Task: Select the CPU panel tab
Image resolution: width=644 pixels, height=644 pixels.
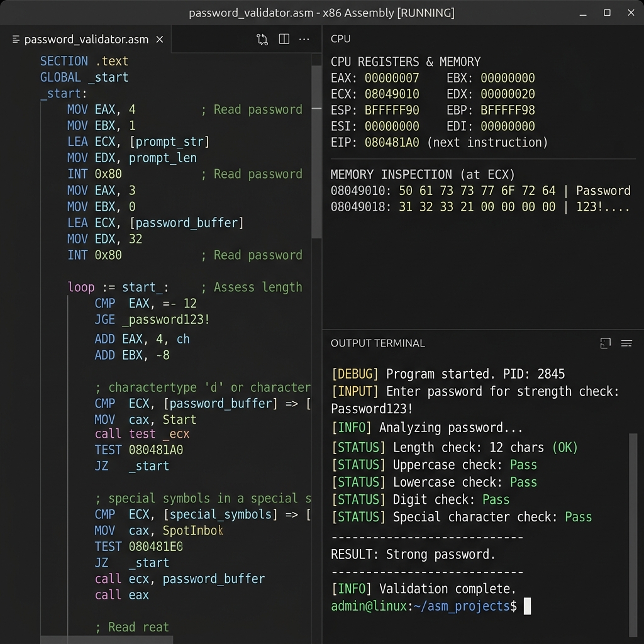Action: tap(340, 38)
